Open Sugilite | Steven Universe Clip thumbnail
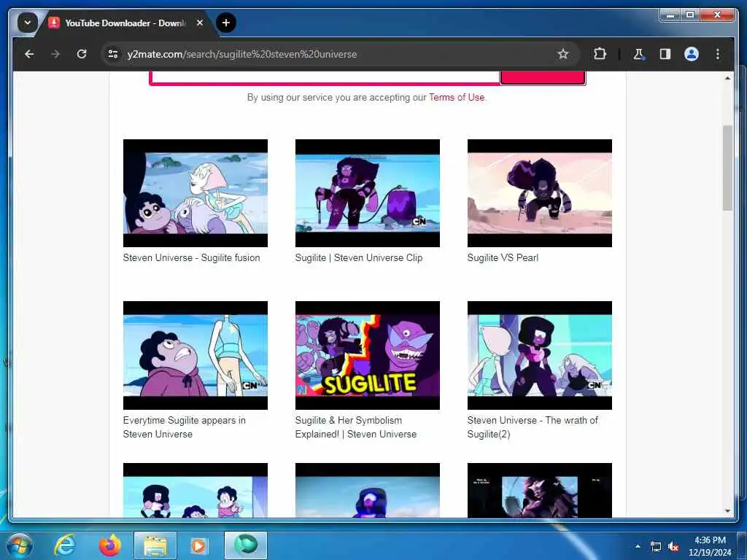 pyautogui.click(x=368, y=192)
